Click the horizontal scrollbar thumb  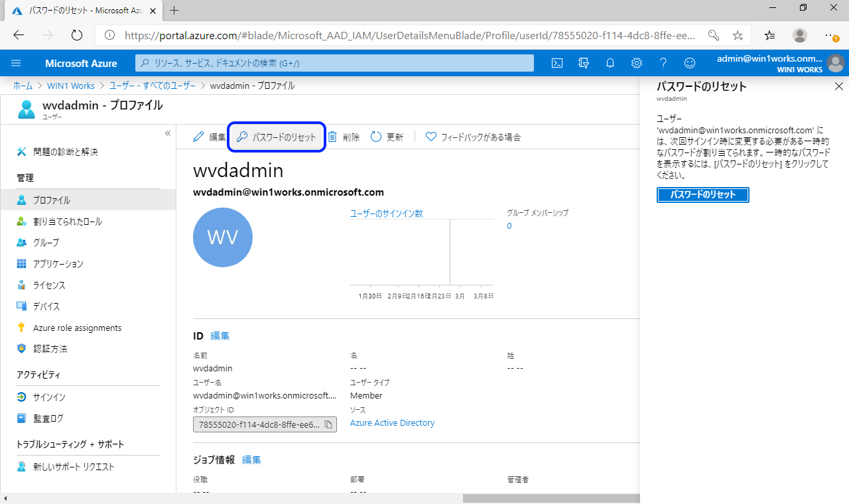tap(552, 498)
